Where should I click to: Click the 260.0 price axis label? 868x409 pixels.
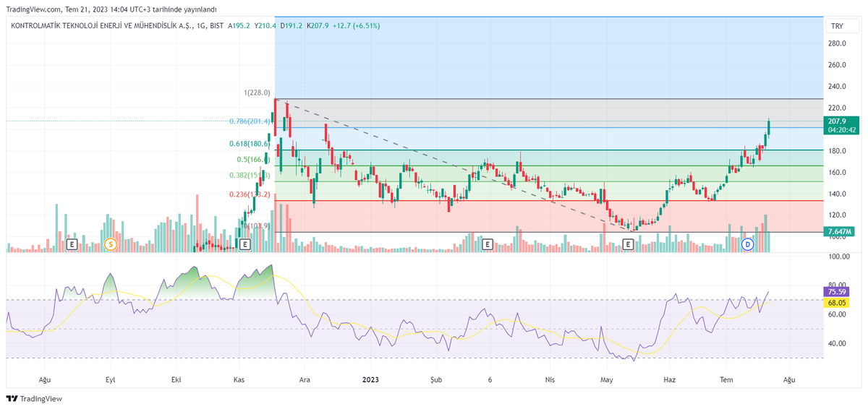tap(838, 65)
